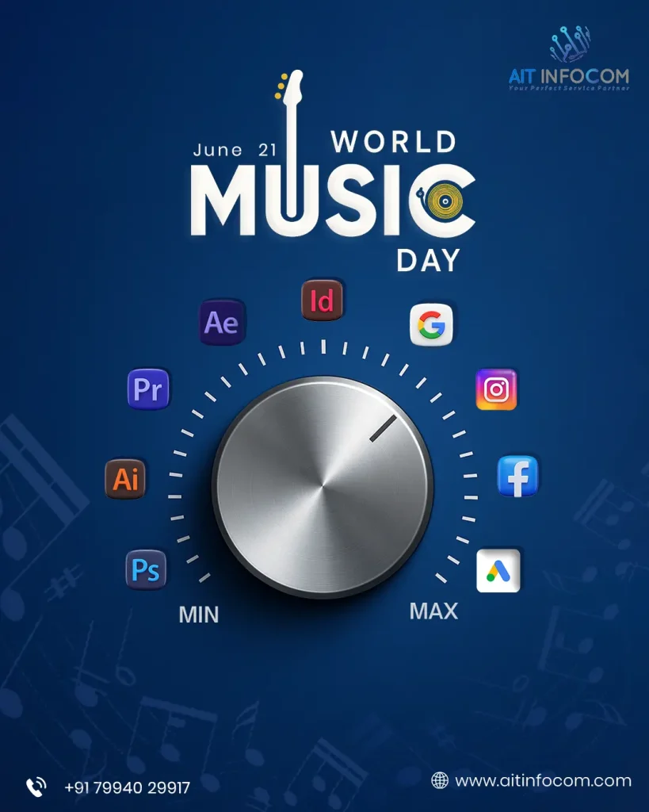Click the dark indicator line on knob
This screenshot has height=812, width=649.
click(384, 427)
